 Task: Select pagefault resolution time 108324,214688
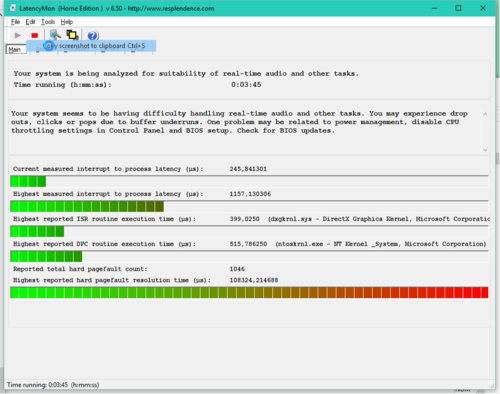coord(254,280)
